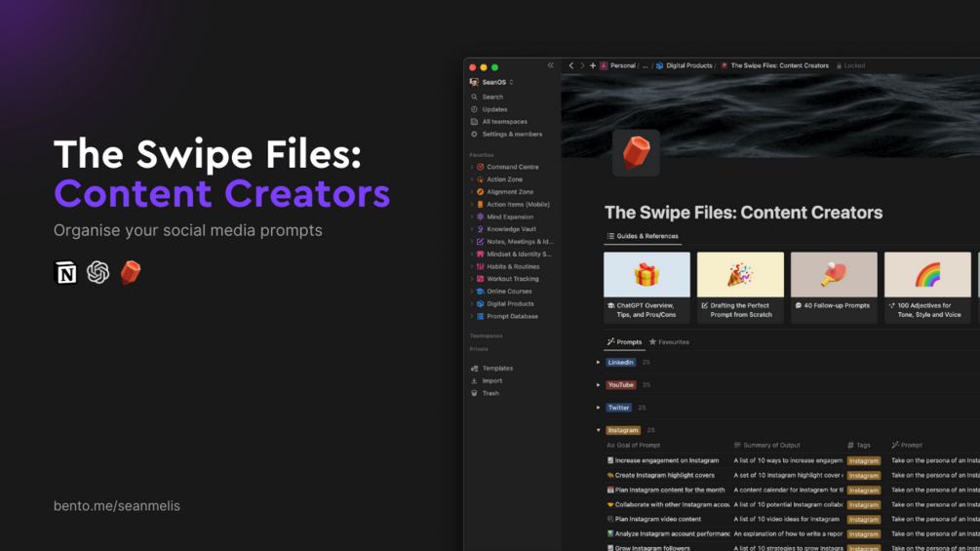Expand Online Courses chevron in sidebar
980x551 pixels.
(472, 292)
